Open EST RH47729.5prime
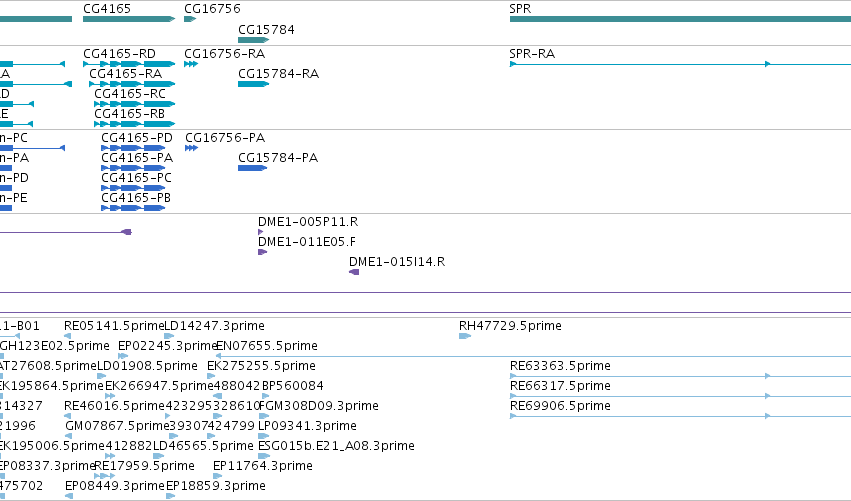Viewport: 851px width, 501px height. [x=510, y=326]
